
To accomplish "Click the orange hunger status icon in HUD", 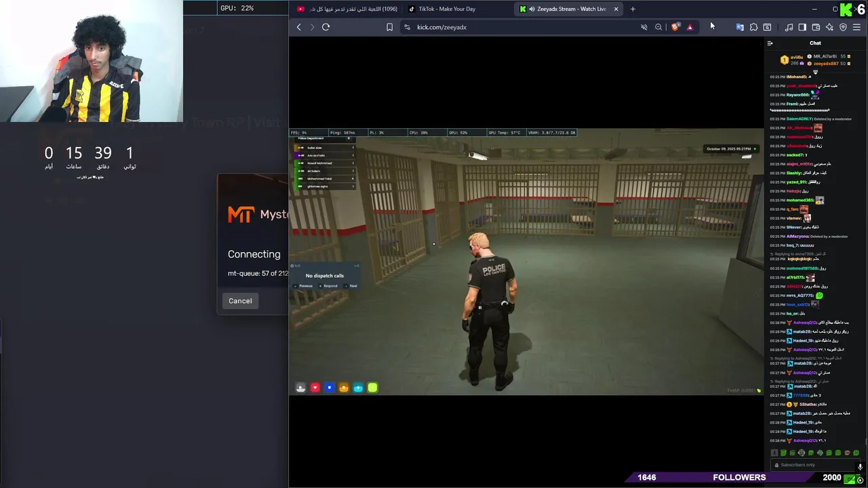I will coord(344,388).
